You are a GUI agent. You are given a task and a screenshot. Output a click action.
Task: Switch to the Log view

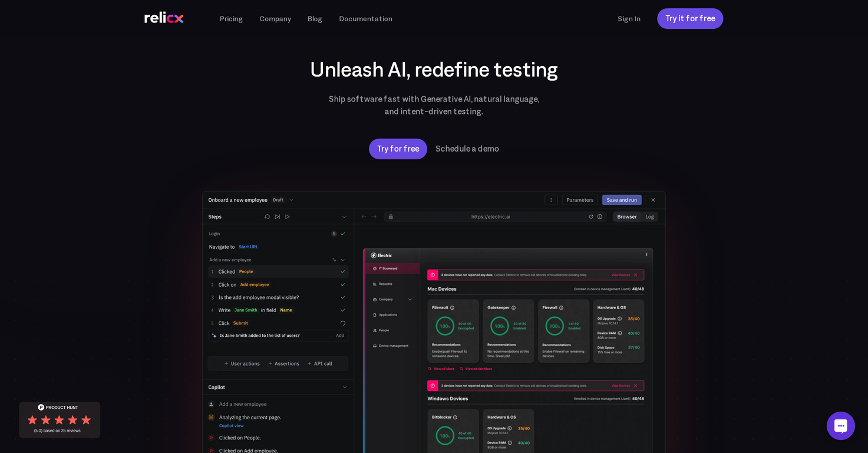pyautogui.click(x=649, y=216)
